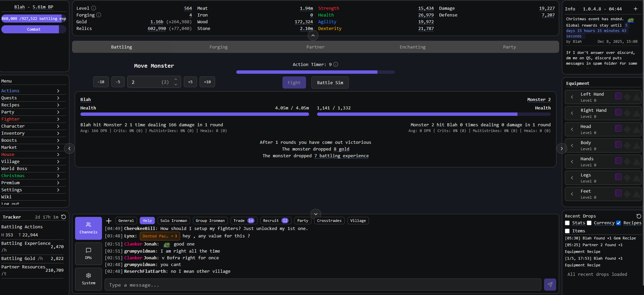Enable the Currency drops filter checkbox
The height and width of the screenshot is (295, 644).
[x=589, y=223]
